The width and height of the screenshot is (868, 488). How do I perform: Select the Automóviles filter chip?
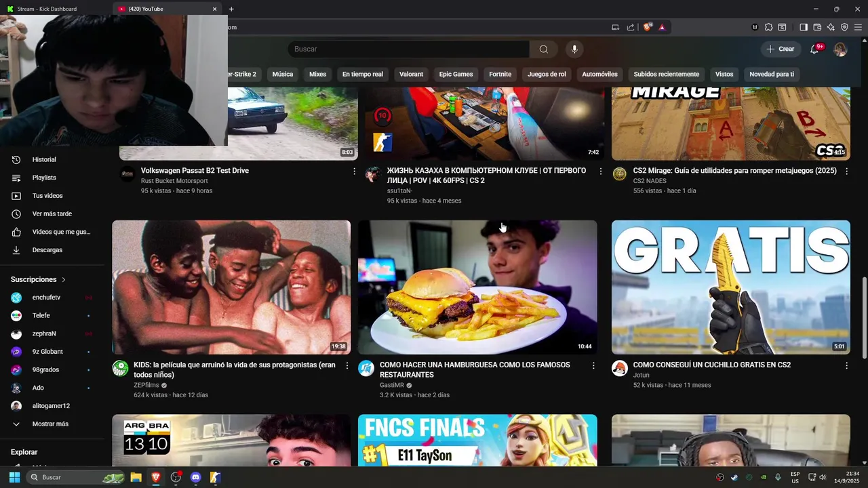tap(600, 74)
